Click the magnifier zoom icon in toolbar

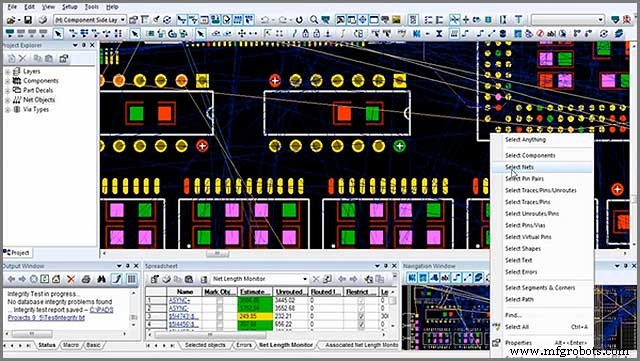[313, 19]
